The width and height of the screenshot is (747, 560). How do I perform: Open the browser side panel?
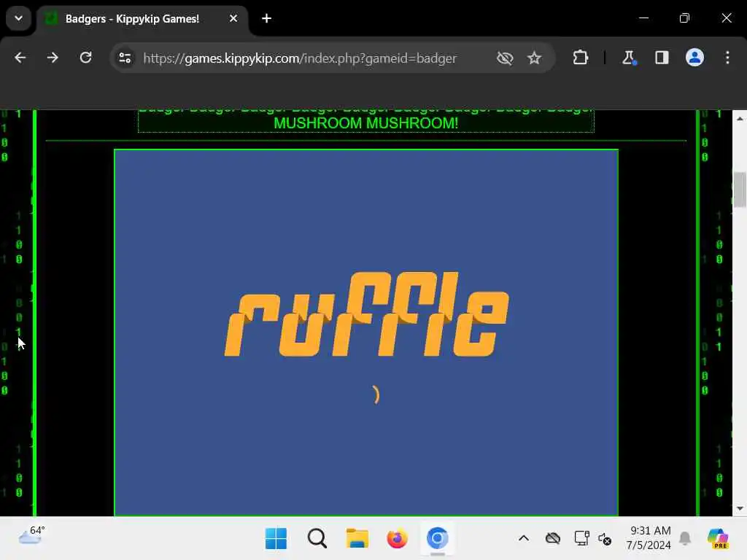pos(662,58)
